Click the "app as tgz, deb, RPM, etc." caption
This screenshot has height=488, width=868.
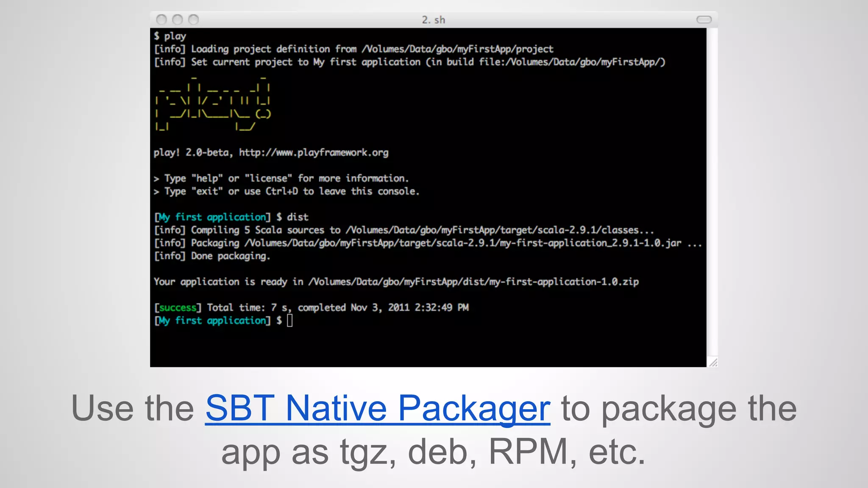pyautogui.click(x=433, y=452)
